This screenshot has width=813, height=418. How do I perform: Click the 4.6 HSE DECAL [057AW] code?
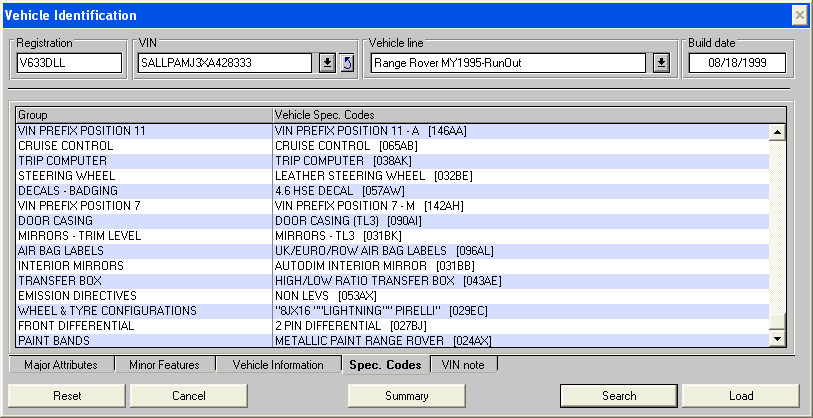[x=340, y=191]
